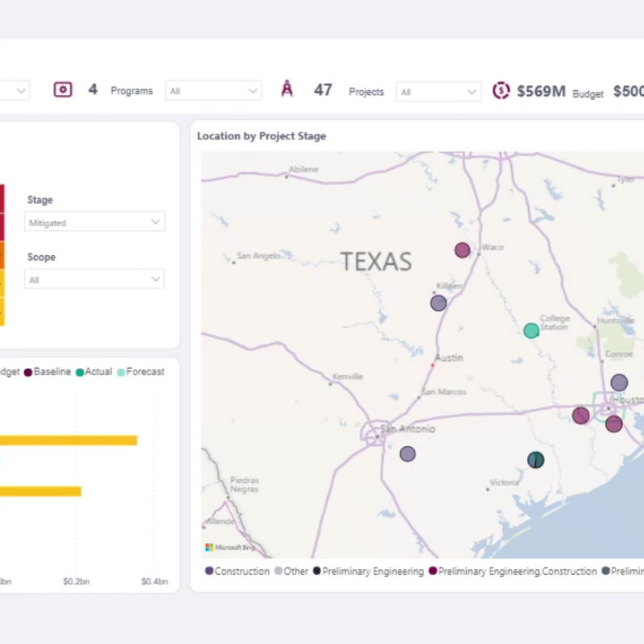Select the teal marker near College Station
The image size is (644, 644).
coord(531,330)
